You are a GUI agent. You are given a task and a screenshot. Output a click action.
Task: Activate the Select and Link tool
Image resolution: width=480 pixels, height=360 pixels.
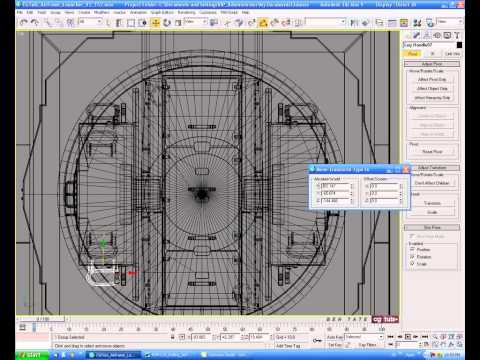[x=48, y=23]
